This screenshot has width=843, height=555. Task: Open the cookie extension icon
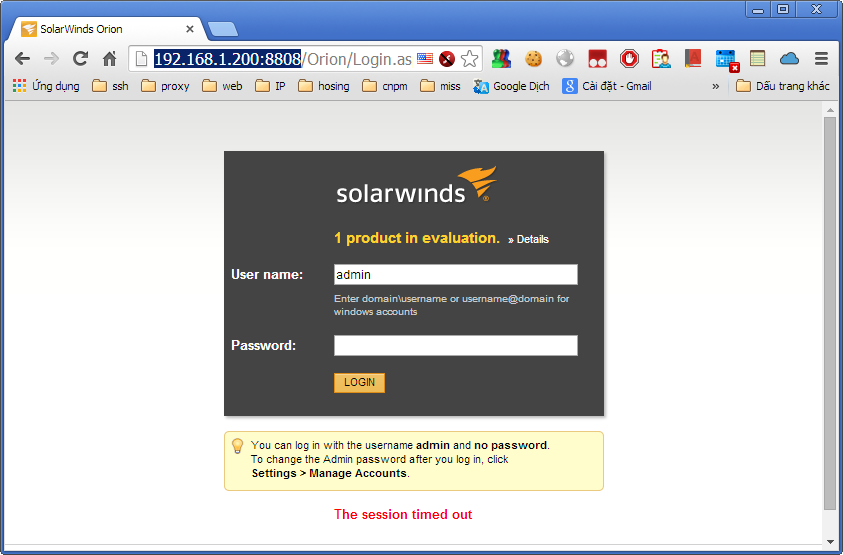pos(533,59)
